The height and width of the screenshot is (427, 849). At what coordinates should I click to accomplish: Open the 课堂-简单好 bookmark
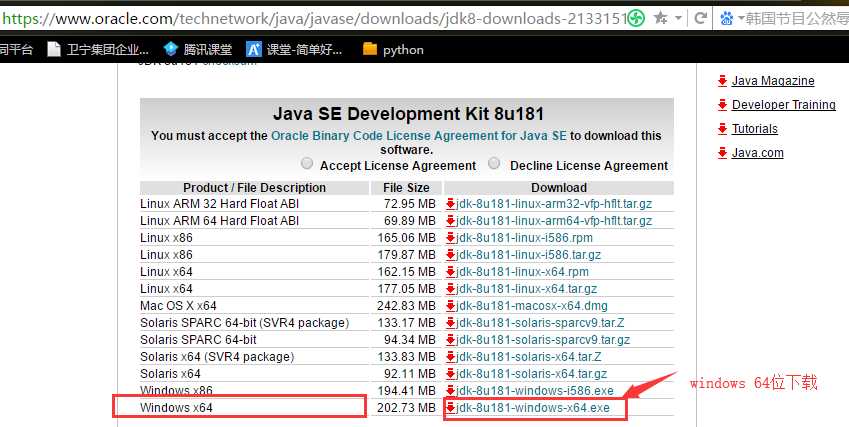tap(294, 50)
